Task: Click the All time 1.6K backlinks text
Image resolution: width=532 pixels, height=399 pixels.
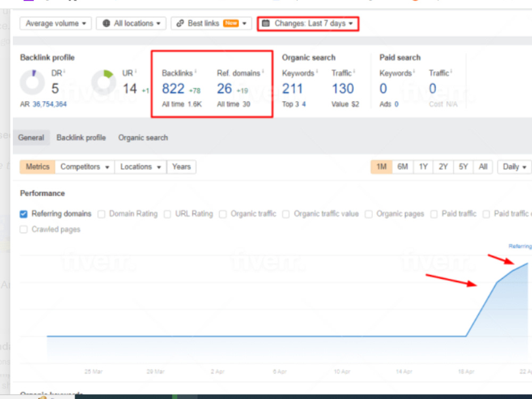Action: [x=182, y=104]
